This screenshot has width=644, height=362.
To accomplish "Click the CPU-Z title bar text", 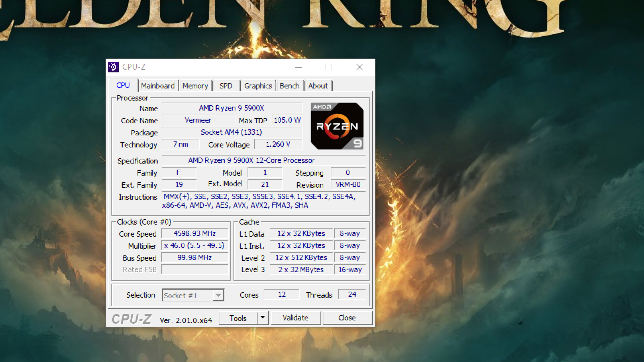I will click(x=134, y=67).
